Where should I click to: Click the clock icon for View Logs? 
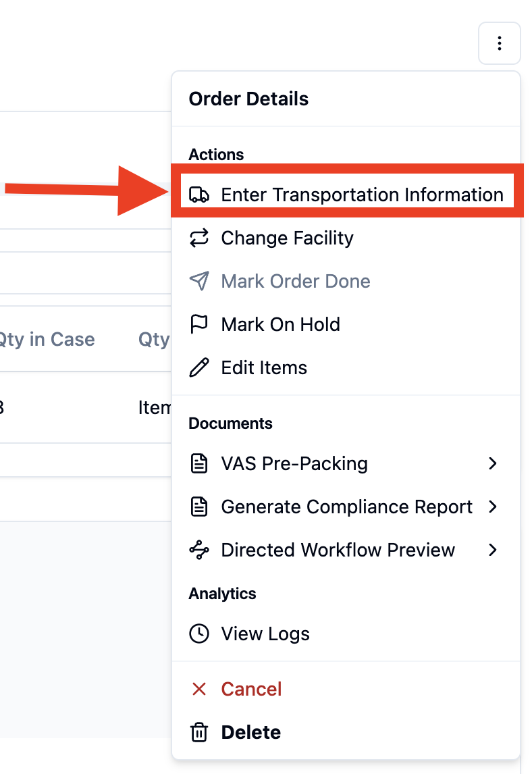click(x=199, y=634)
